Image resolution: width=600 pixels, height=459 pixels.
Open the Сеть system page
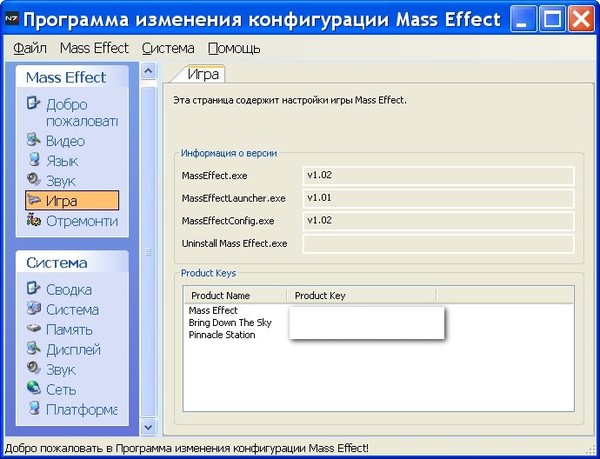click(x=61, y=389)
